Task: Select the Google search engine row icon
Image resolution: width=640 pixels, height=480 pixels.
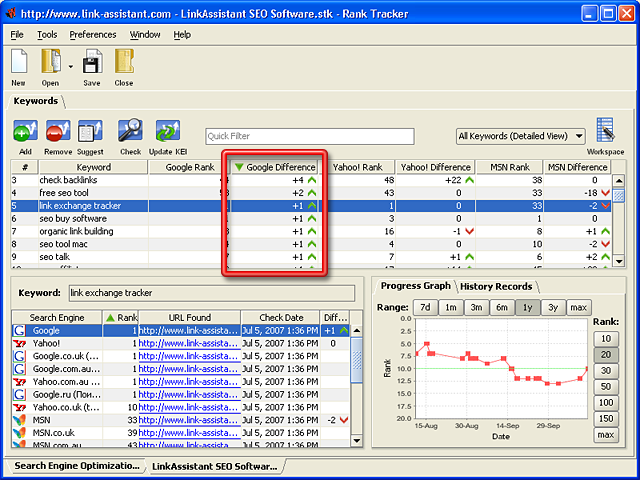Action: coord(19,331)
